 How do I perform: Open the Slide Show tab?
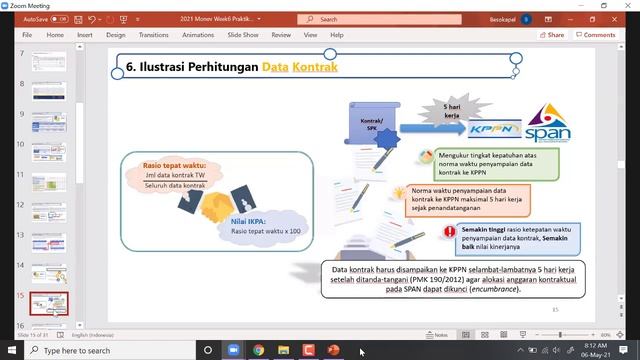tap(243, 35)
